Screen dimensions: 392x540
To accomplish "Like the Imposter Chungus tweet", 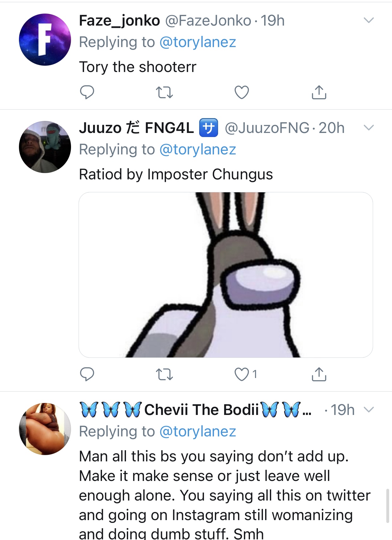I will [242, 374].
